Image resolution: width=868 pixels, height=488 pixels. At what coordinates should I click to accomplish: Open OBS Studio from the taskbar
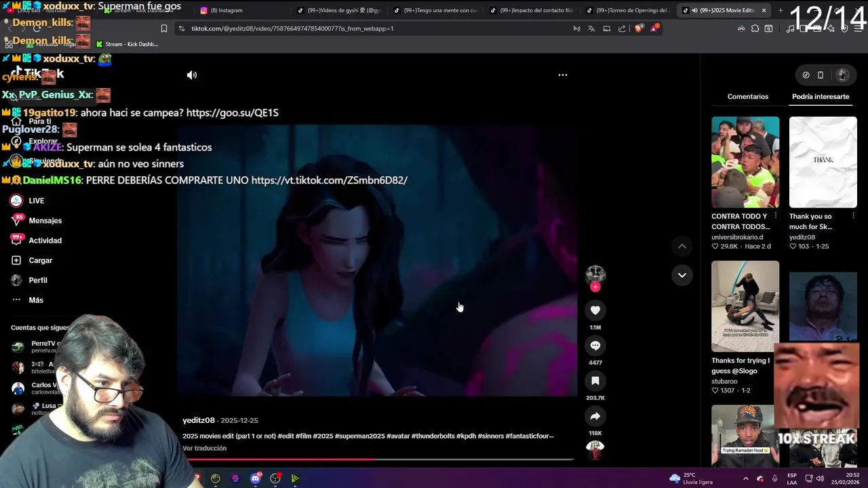point(275,479)
